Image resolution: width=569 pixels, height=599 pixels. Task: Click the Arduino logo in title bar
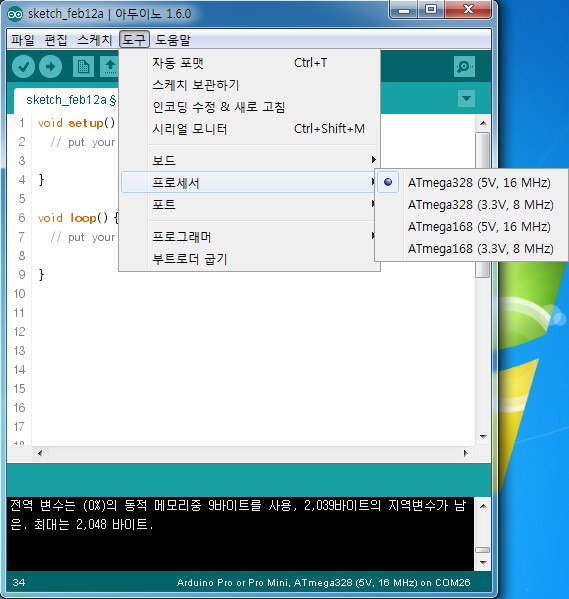point(15,14)
